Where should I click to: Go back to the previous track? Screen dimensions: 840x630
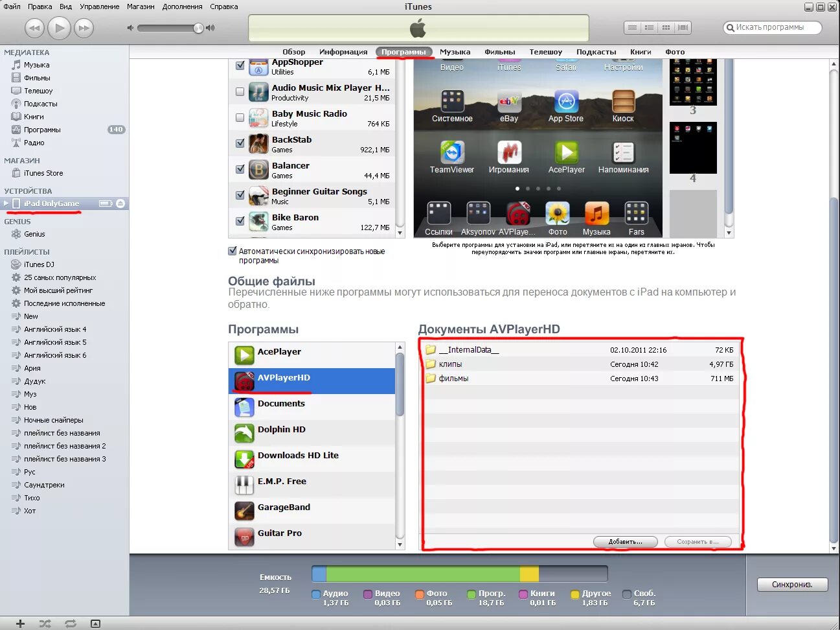click(x=35, y=28)
